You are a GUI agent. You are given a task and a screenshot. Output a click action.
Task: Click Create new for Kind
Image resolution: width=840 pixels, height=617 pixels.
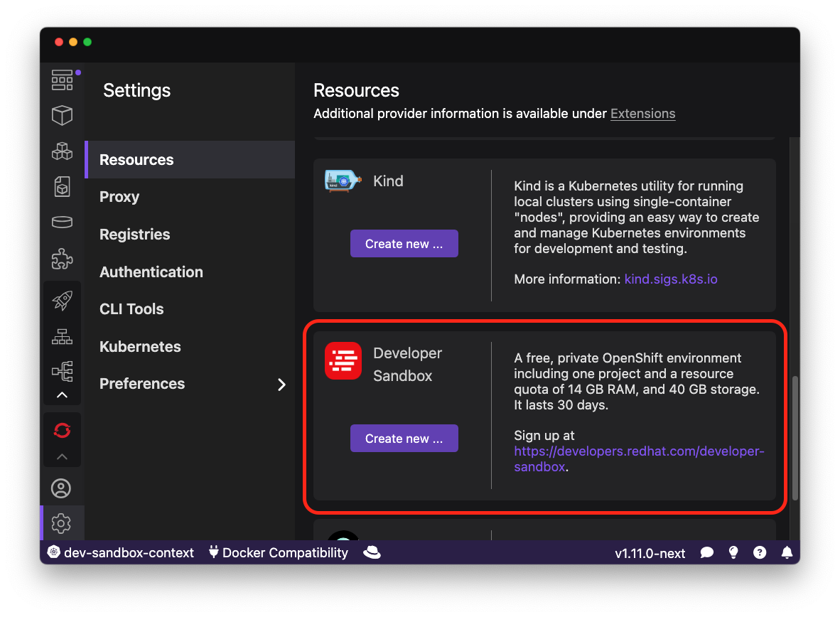click(x=404, y=244)
